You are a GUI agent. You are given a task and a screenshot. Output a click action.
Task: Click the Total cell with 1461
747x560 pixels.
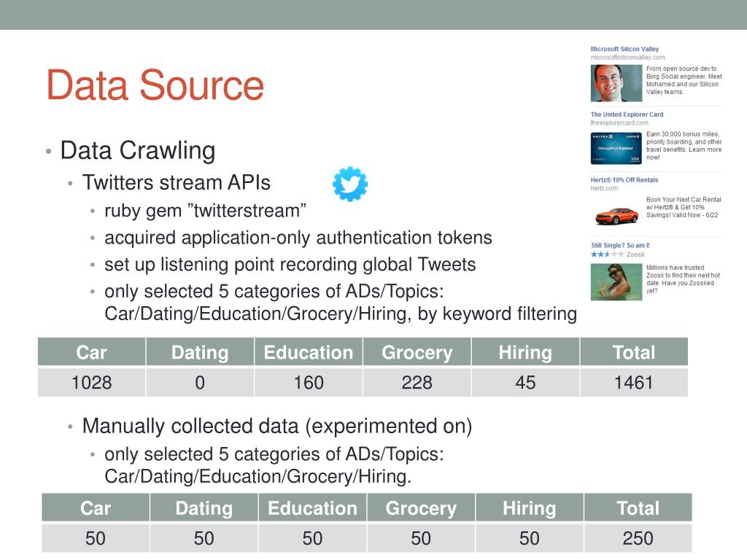[x=634, y=382]
